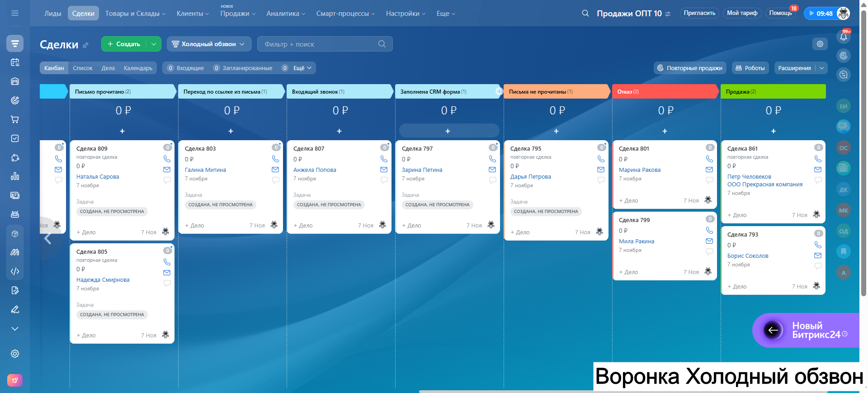The image size is (868, 393).
Task: Click the magnifier inside the filter search field
Action: point(382,44)
